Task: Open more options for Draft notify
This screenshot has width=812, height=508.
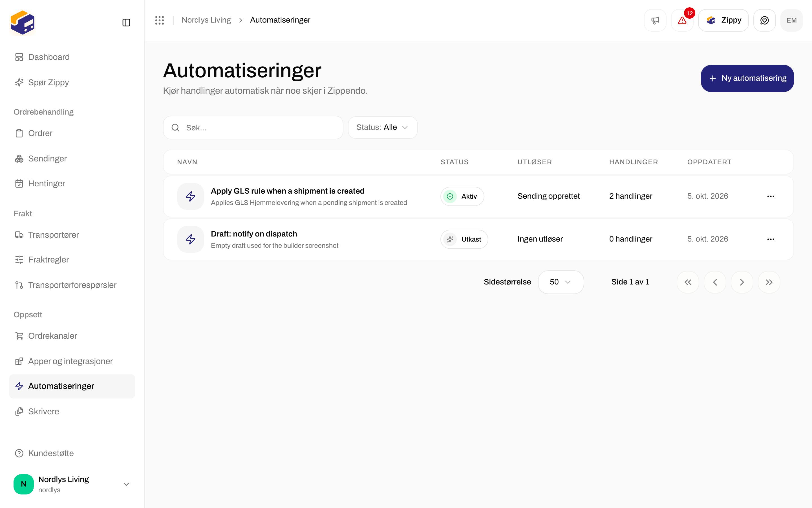Action: (771, 239)
